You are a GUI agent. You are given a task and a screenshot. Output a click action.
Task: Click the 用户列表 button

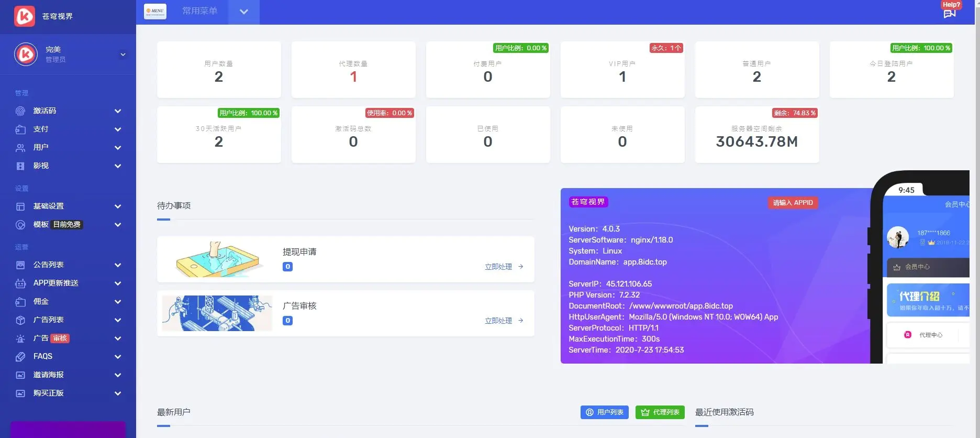coord(605,412)
